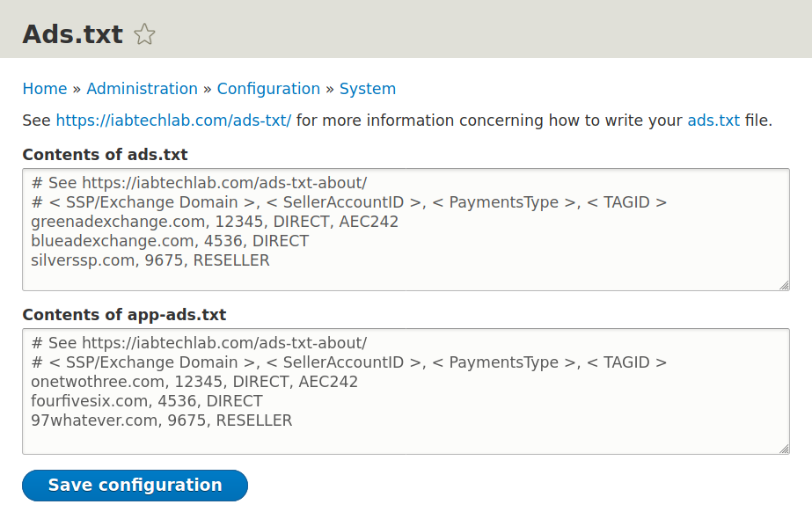The image size is (812, 519).
Task: Click the fourfivesix.com line in app-ads.txt
Action: click(147, 401)
